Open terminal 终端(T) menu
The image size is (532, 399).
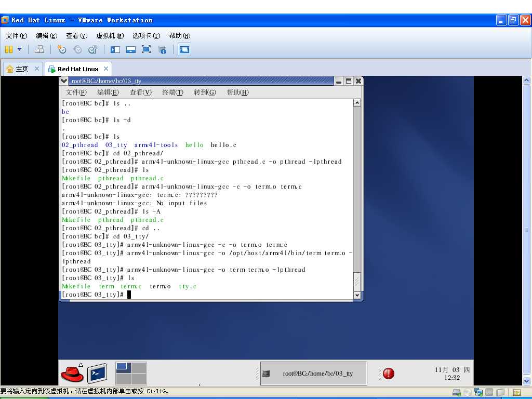tap(172, 92)
